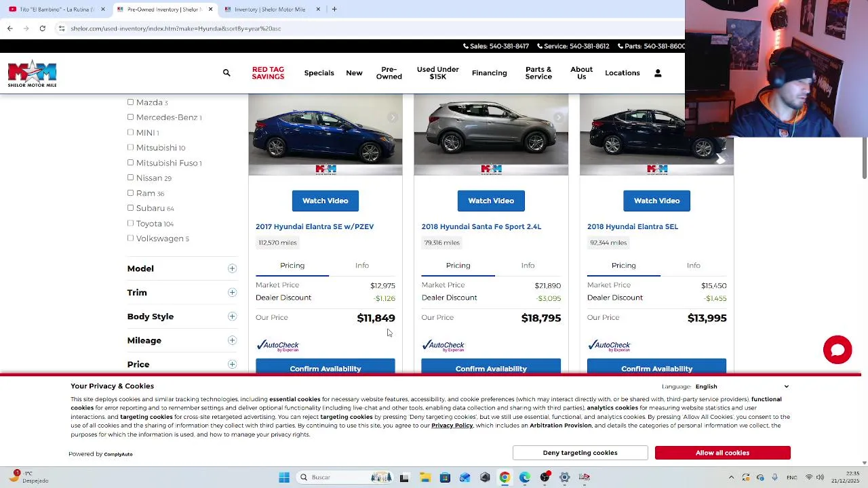
Task: Click the site info icon in the address bar
Action: (61, 28)
